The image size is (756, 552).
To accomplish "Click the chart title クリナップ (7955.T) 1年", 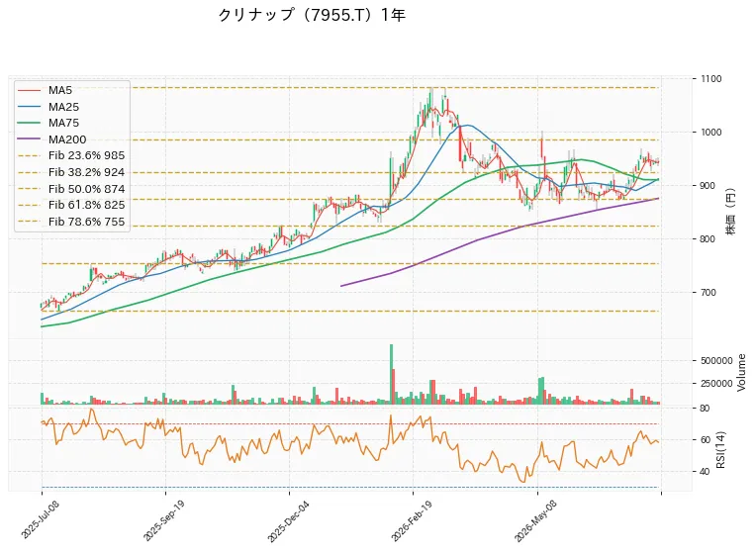I will [312, 16].
